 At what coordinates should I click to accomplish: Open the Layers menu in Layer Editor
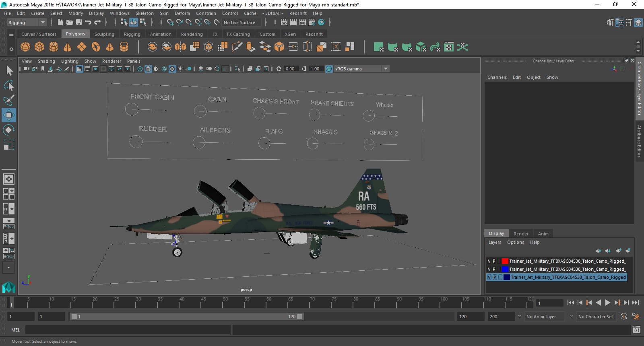[x=495, y=242]
